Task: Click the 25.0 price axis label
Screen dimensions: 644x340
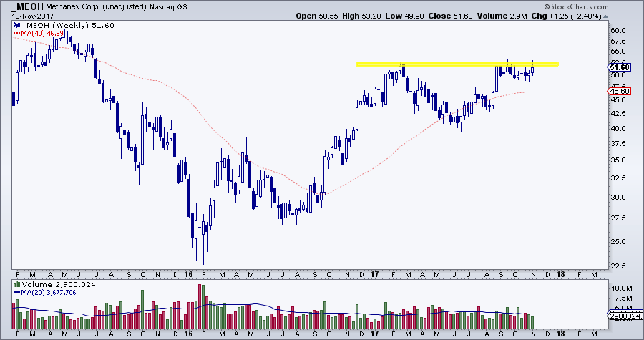Action: (x=618, y=241)
